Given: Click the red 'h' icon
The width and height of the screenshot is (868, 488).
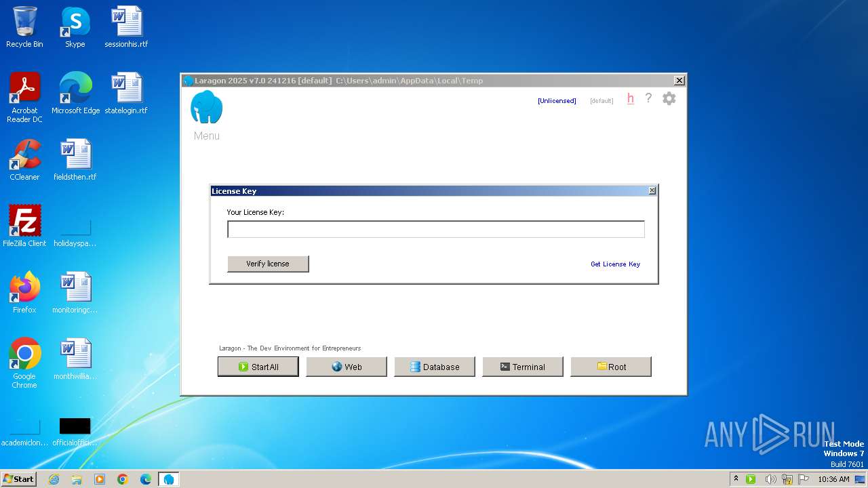Looking at the screenshot, I should tap(630, 99).
